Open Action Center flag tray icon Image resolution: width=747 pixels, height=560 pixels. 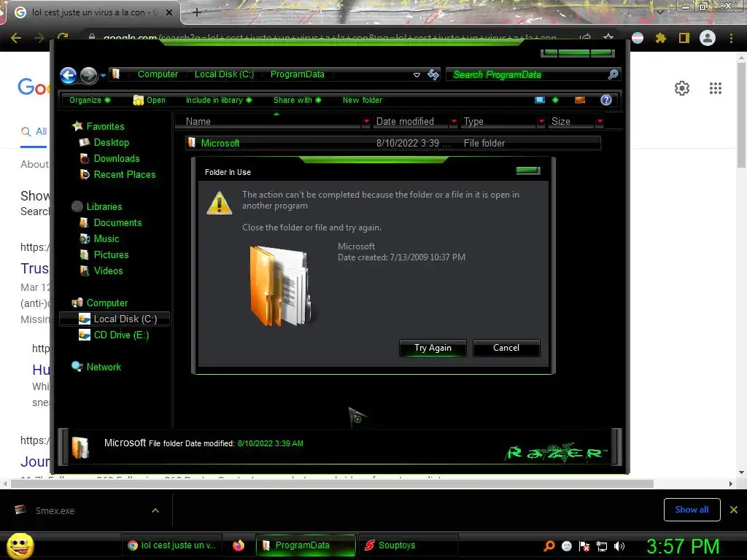(584, 546)
